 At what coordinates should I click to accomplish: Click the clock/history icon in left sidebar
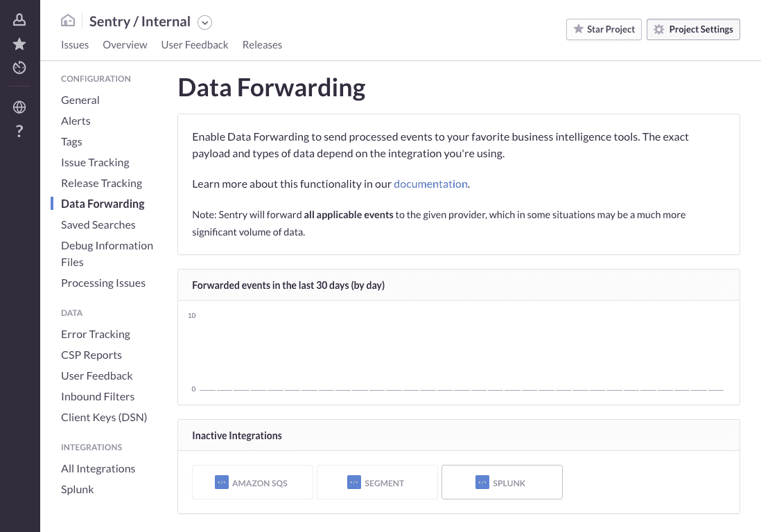pyautogui.click(x=19, y=68)
